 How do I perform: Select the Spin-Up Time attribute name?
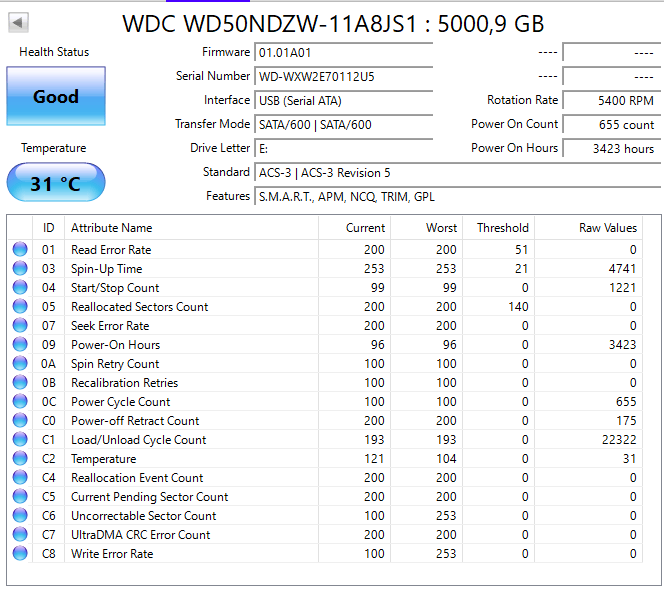(106, 269)
